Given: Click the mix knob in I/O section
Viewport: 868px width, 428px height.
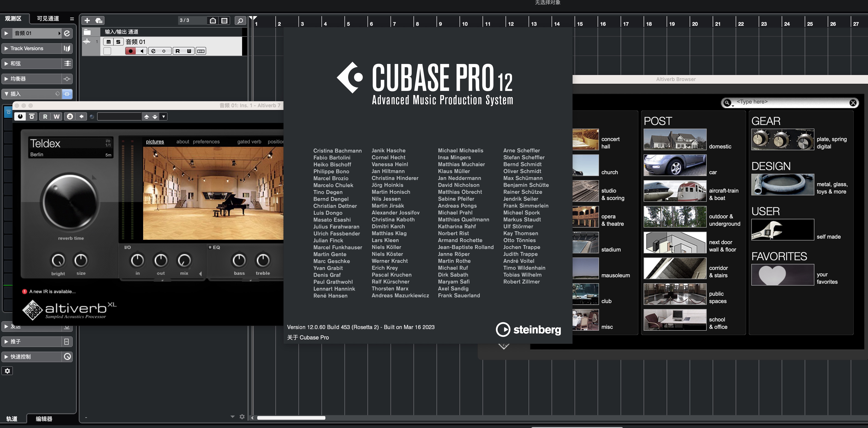Looking at the screenshot, I should 184,260.
